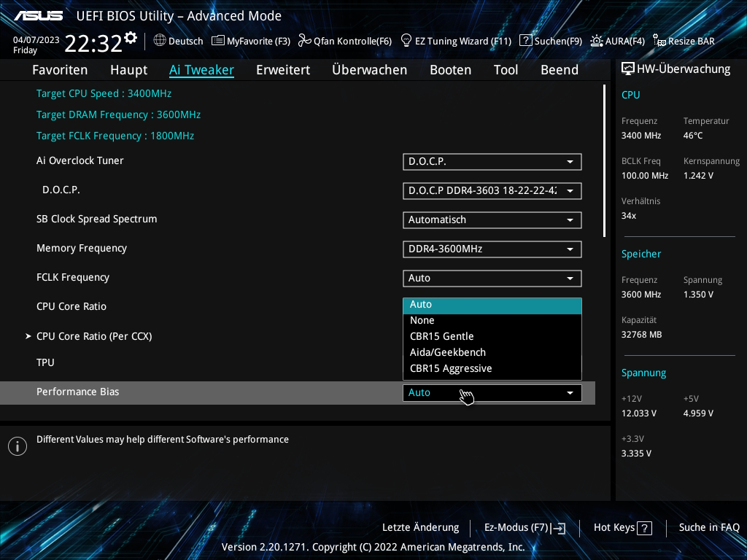Open Resize BAR icon

[659, 41]
